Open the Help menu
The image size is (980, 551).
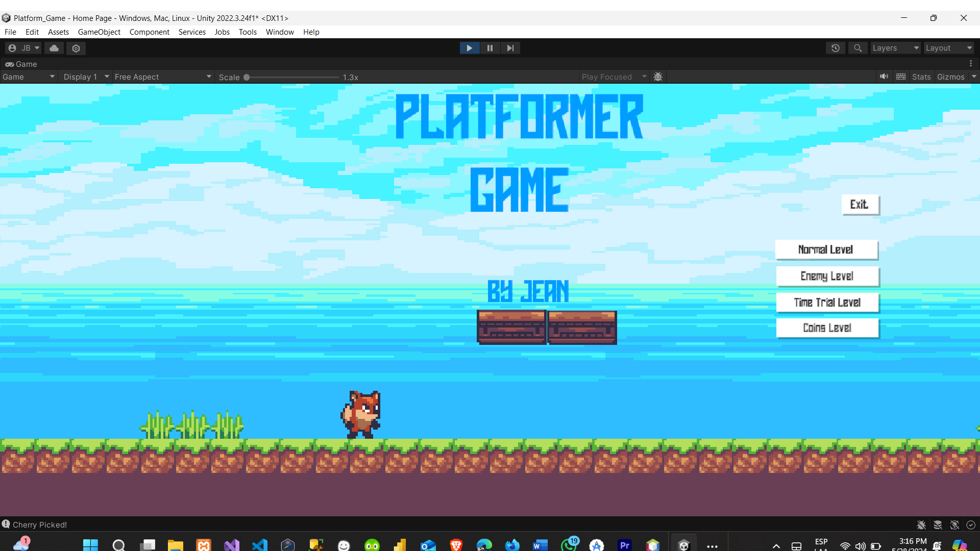[x=311, y=32]
